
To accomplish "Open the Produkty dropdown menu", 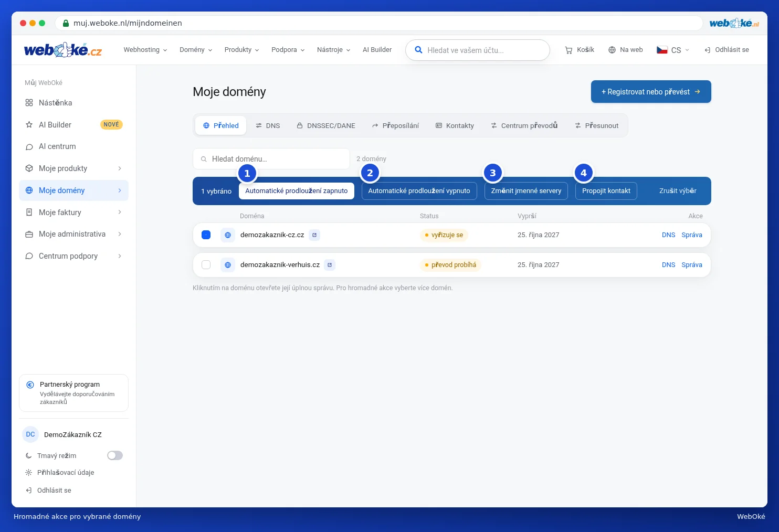I will [x=241, y=50].
